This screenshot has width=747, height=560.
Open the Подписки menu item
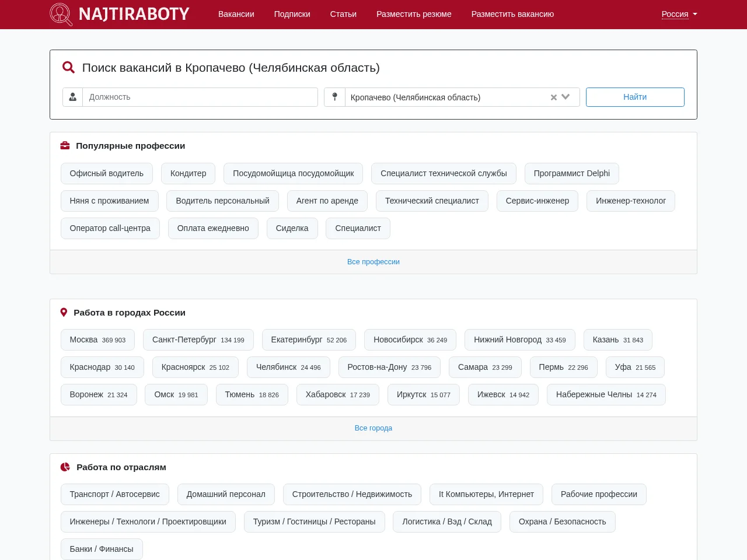pyautogui.click(x=292, y=14)
